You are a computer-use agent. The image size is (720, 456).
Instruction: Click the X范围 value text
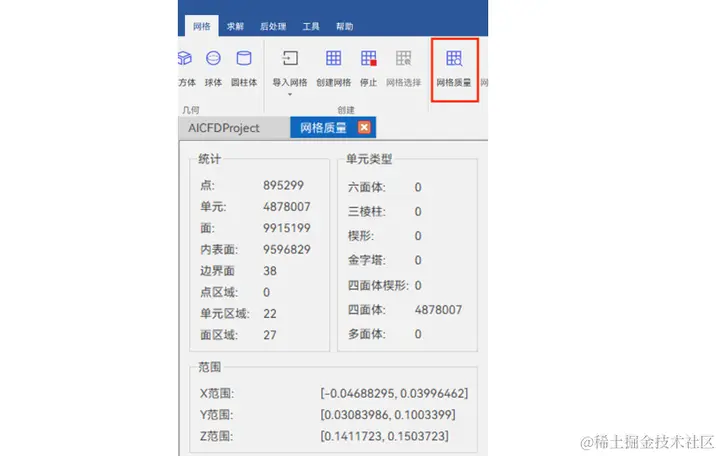394,393
